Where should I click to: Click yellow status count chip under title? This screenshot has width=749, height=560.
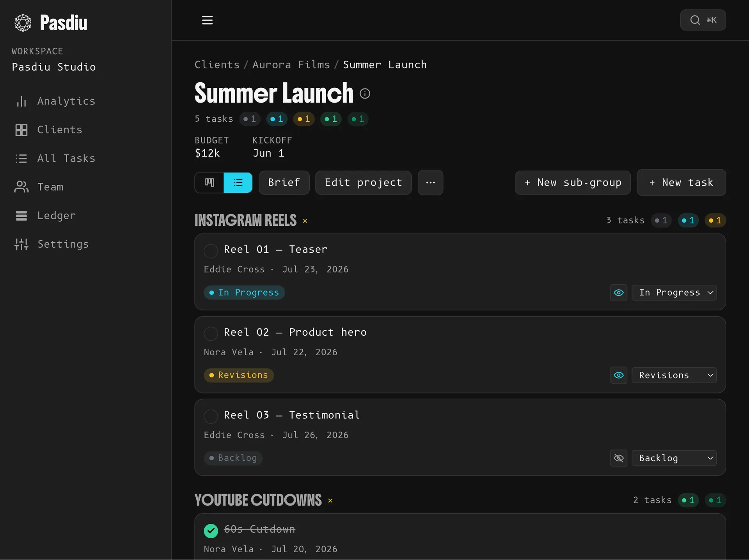click(x=304, y=119)
